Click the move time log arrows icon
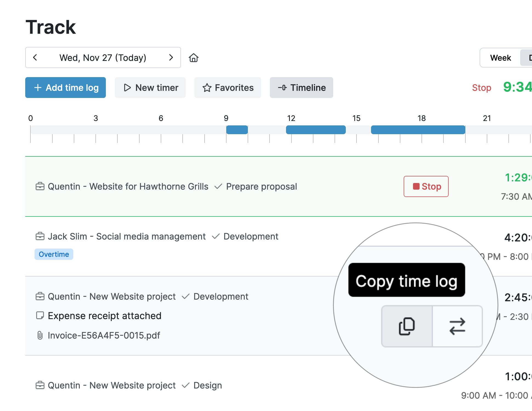The width and height of the screenshot is (532, 411). pos(457,326)
